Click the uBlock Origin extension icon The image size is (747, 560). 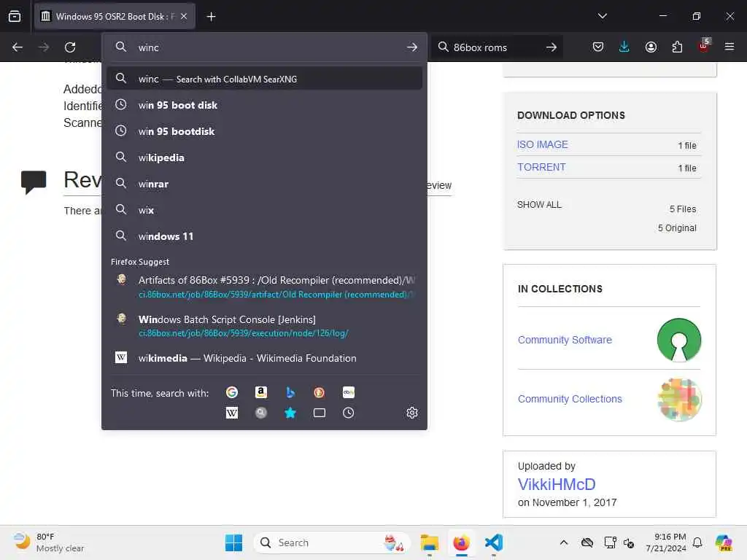coord(704,46)
